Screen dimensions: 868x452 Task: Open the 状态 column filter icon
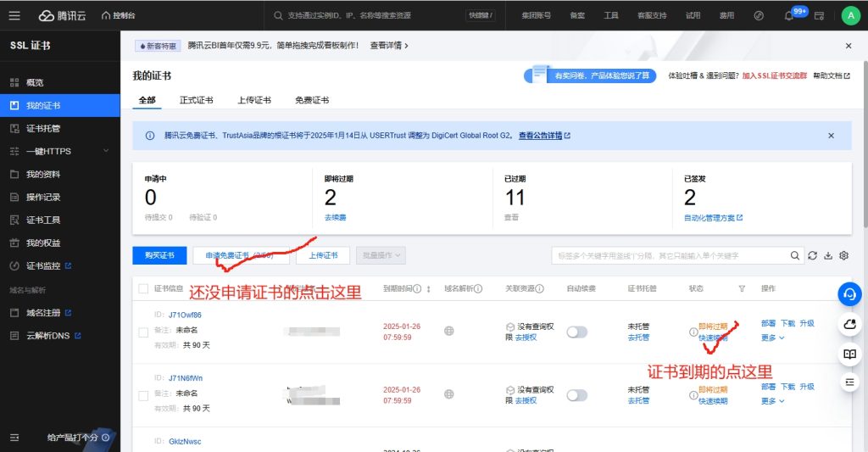(x=742, y=288)
